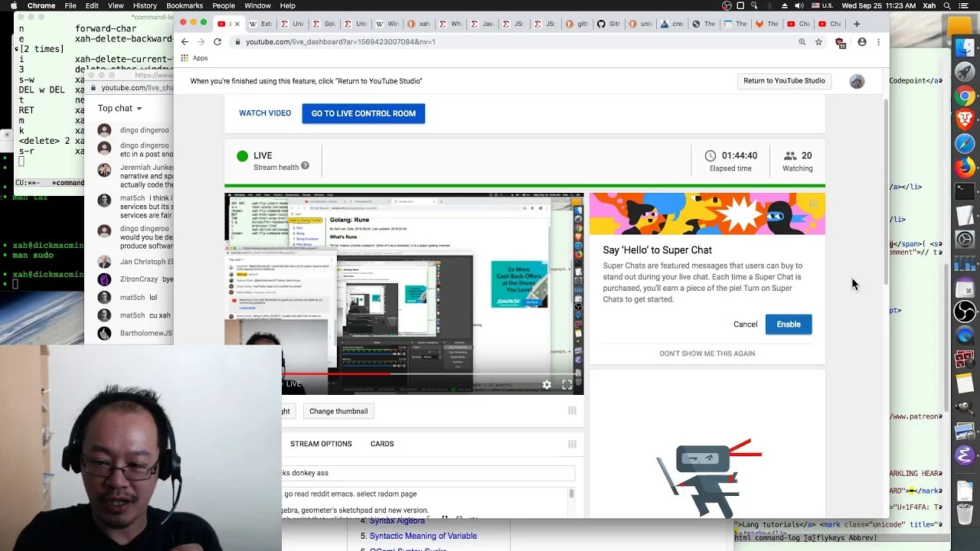This screenshot has width=980, height=551.
Task: Open the stream health help question icon
Action: coord(305,166)
